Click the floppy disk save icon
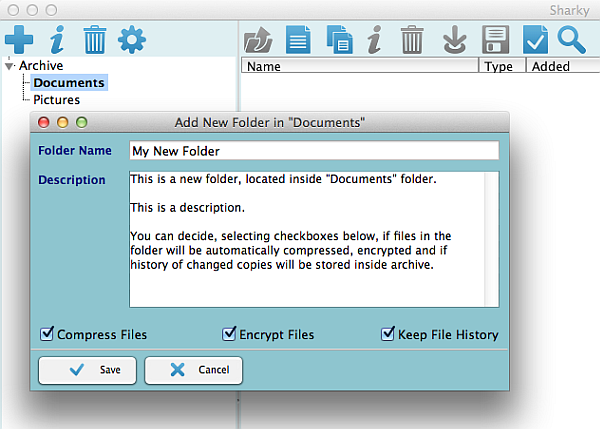600x429 pixels. (495, 40)
